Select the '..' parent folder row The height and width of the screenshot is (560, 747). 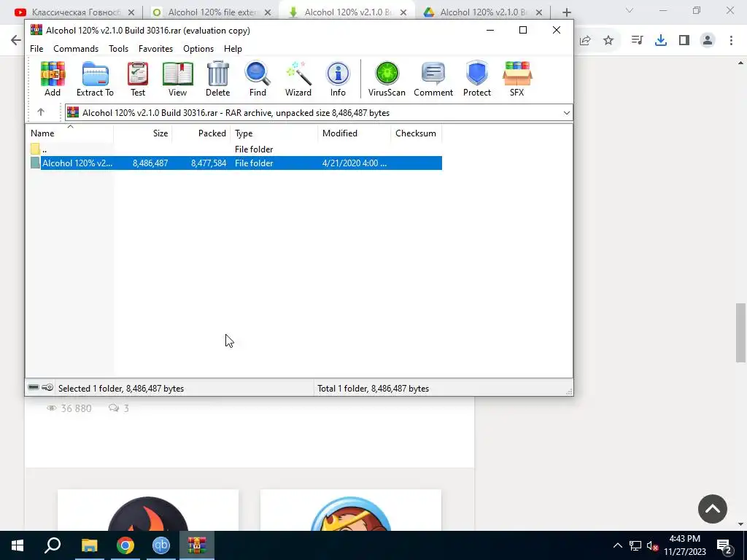click(236, 149)
